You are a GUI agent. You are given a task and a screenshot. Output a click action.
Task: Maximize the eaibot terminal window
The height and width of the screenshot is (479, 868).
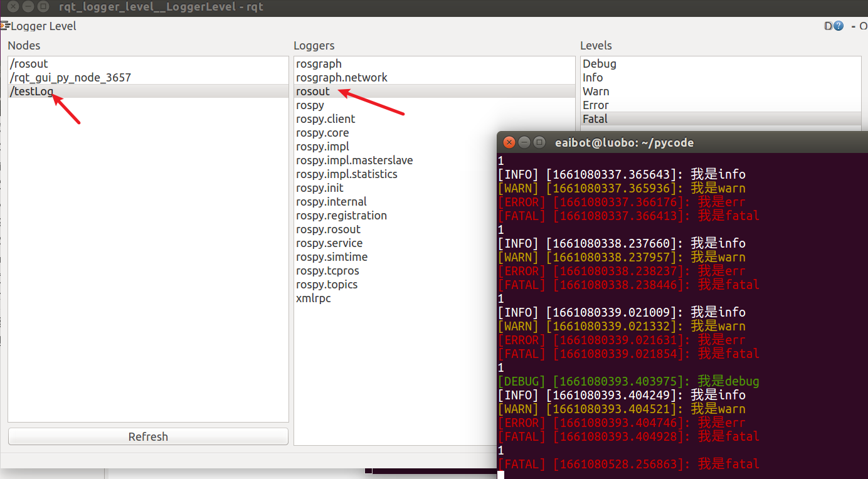[539, 142]
